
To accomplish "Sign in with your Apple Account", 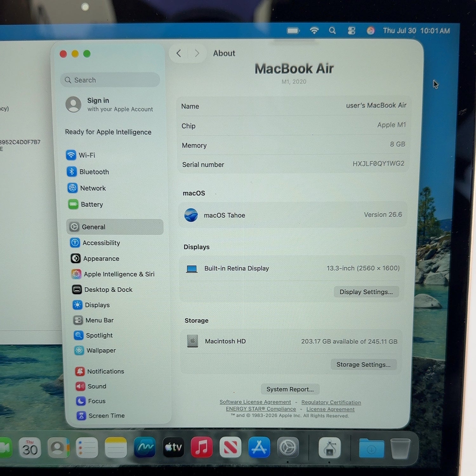I will [x=109, y=104].
